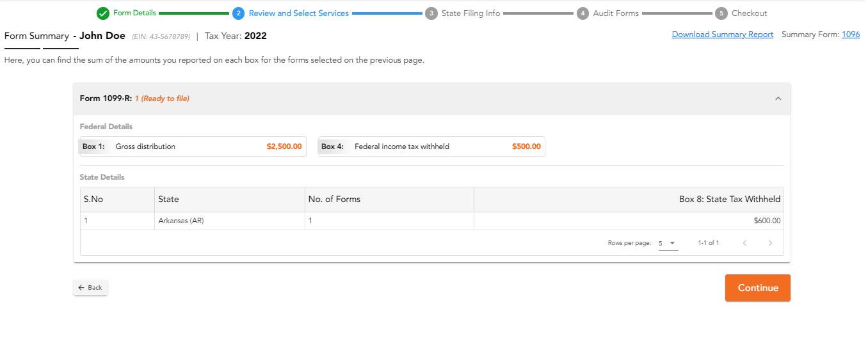Open the Rows per page dropdown

pyautogui.click(x=668, y=243)
